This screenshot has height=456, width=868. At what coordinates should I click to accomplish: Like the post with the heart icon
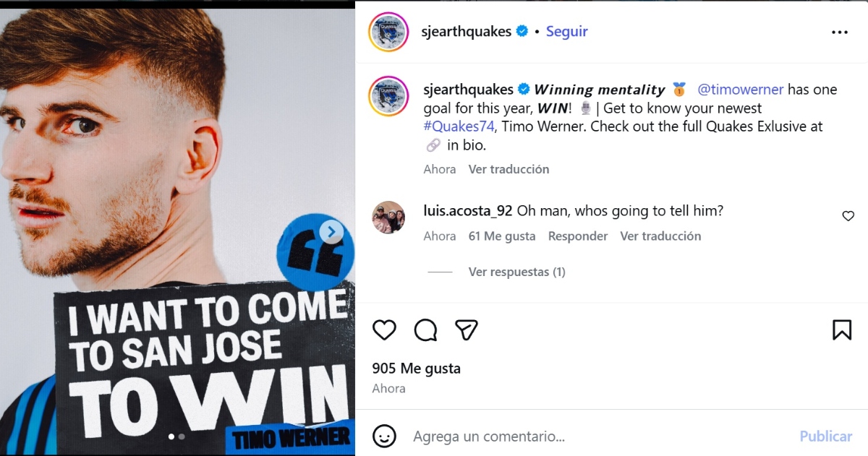pos(384,330)
